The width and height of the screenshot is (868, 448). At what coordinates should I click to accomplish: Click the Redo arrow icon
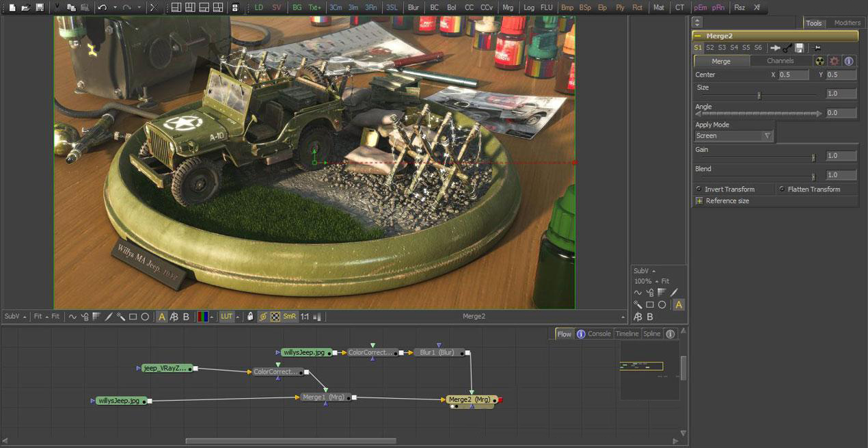(127, 8)
